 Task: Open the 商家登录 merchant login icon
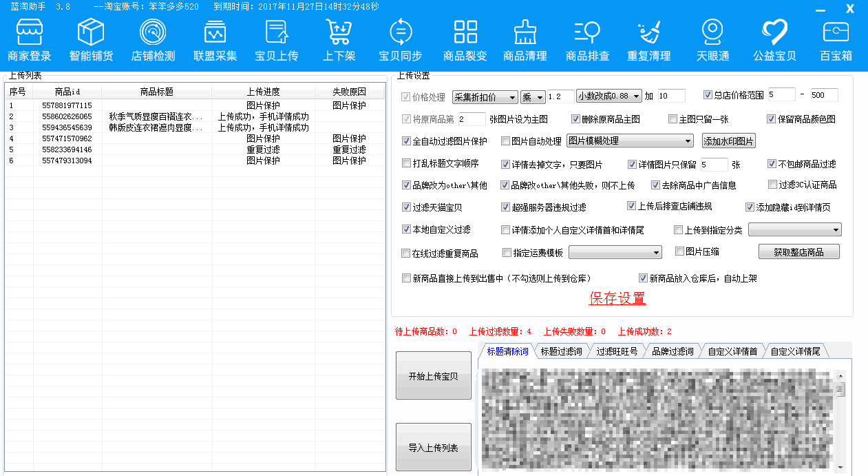tap(29, 33)
